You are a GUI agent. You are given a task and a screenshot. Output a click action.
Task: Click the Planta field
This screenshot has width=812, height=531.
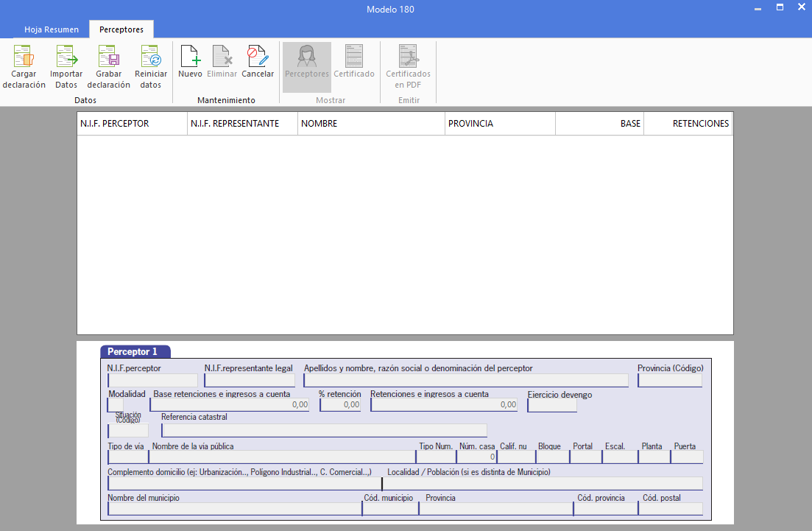pos(654,457)
